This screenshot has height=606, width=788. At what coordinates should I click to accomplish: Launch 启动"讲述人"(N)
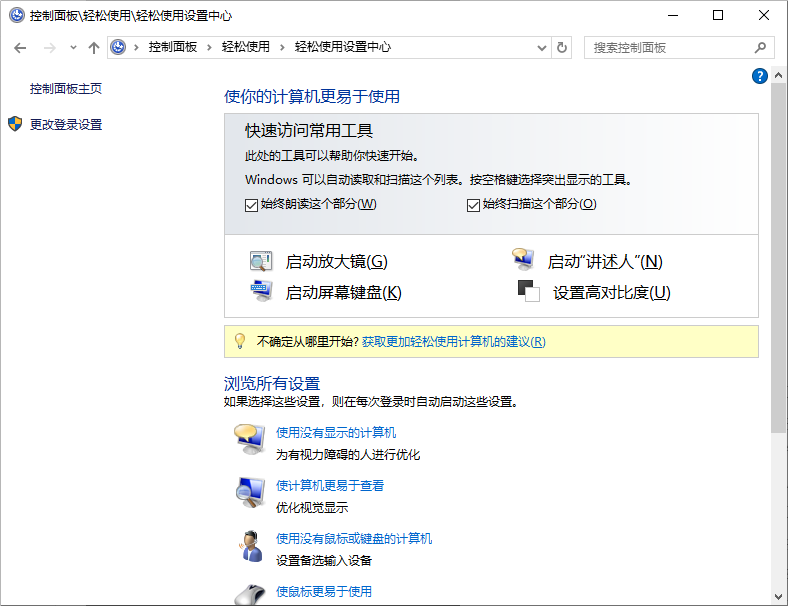click(x=605, y=262)
